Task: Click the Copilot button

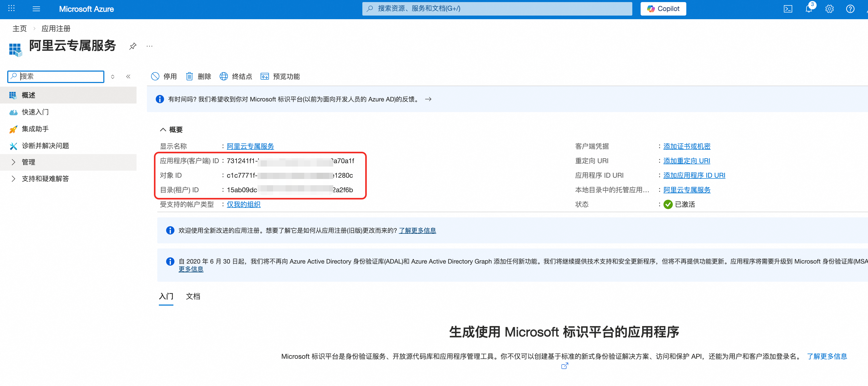Action: pyautogui.click(x=663, y=9)
